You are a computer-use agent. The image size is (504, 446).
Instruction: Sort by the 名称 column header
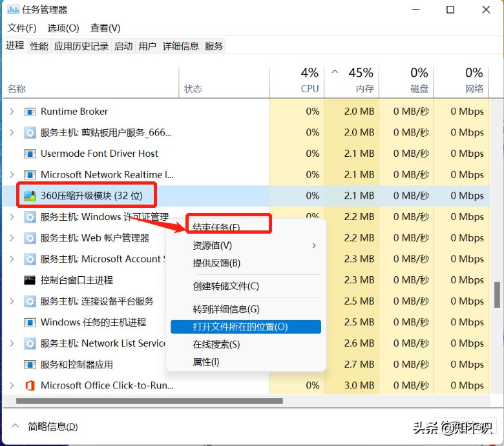(x=90, y=81)
